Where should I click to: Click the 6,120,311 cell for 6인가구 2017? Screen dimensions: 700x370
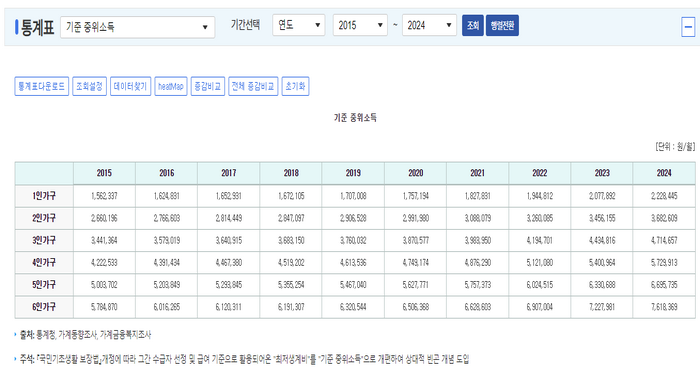[x=229, y=307]
